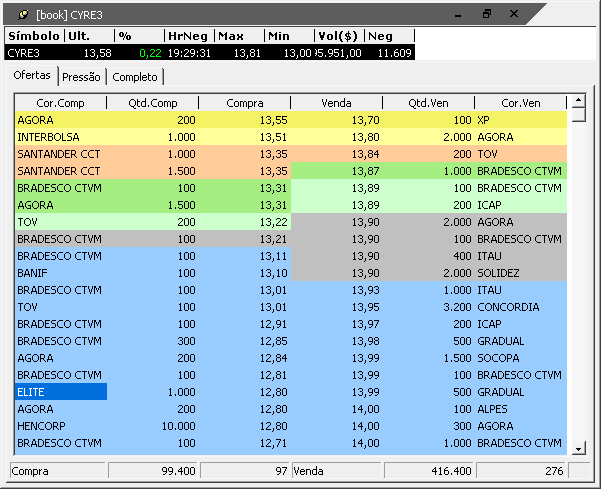Image resolution: width=601 pixels, height=489 pixels.
Task: Click the scrollbar up arrow
Action: (578, 101)
